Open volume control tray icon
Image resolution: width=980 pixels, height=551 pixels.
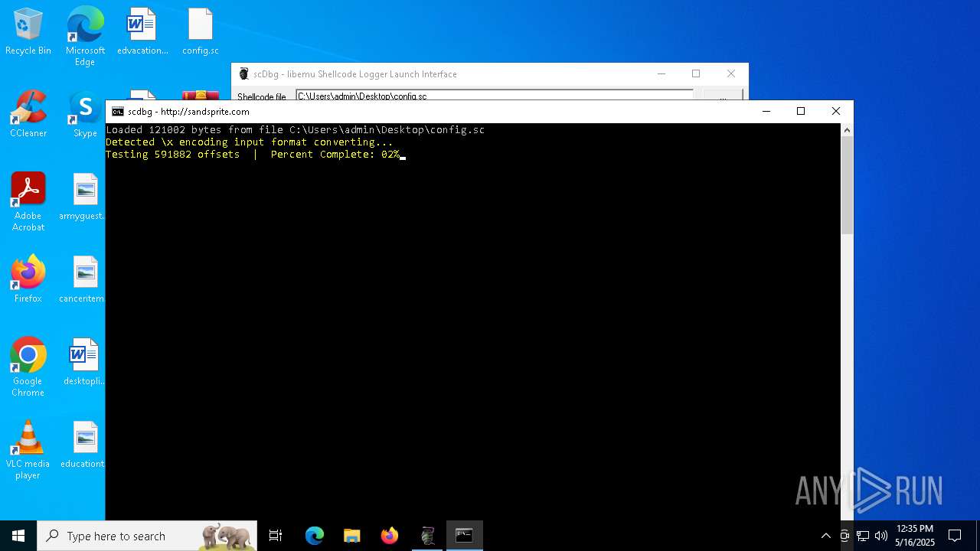[881, 536]
